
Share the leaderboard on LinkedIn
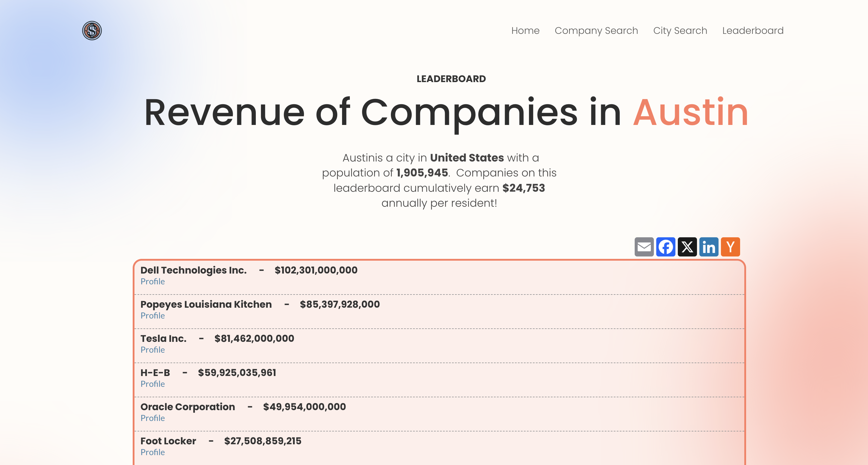tap(709, 247)
